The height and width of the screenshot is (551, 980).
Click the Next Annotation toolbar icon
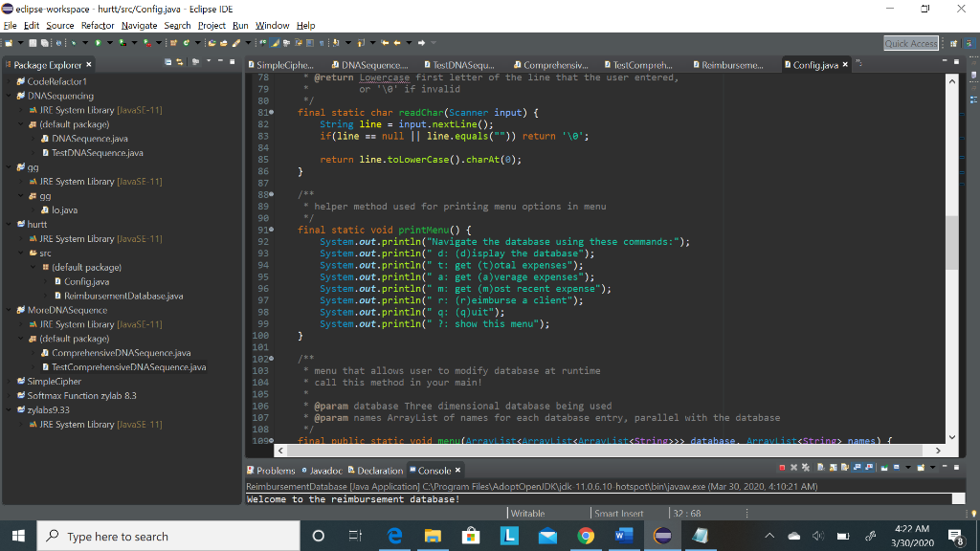pyautogui.click(x=336, y=43)
